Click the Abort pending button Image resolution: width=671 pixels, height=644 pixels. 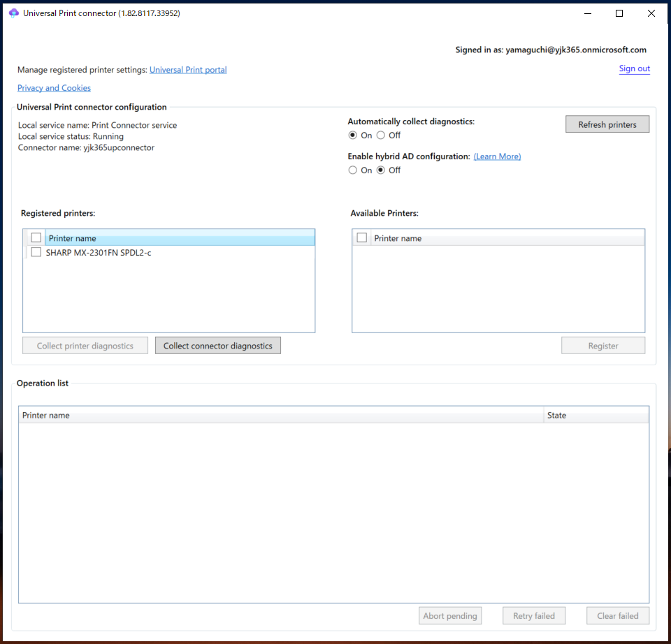coord(450,616)
